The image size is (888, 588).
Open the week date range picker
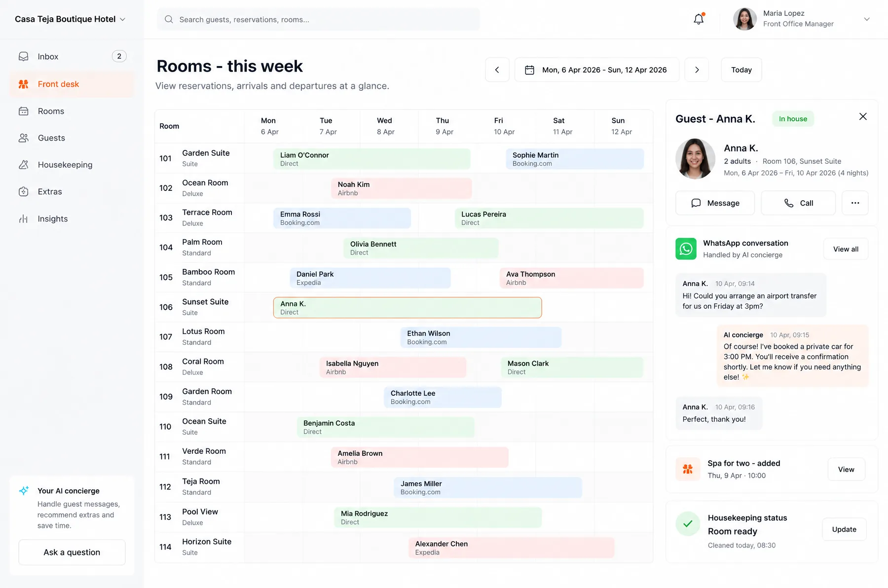(597, 70)
